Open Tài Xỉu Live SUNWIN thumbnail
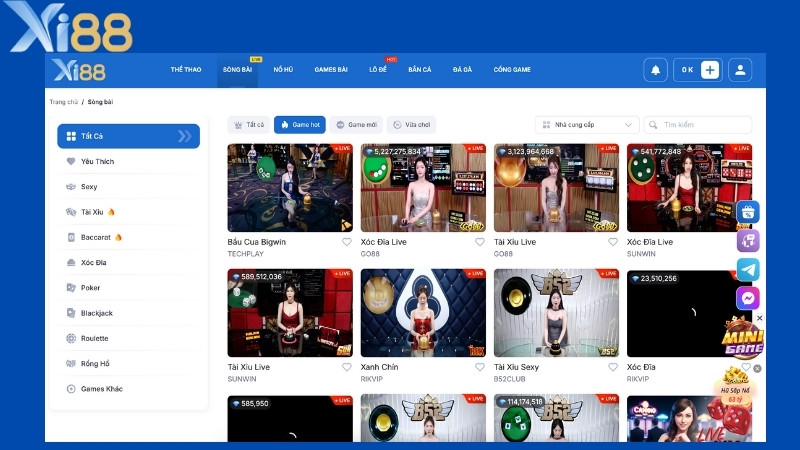This screenshot has height=450, width=800. [x=290, y=313]
